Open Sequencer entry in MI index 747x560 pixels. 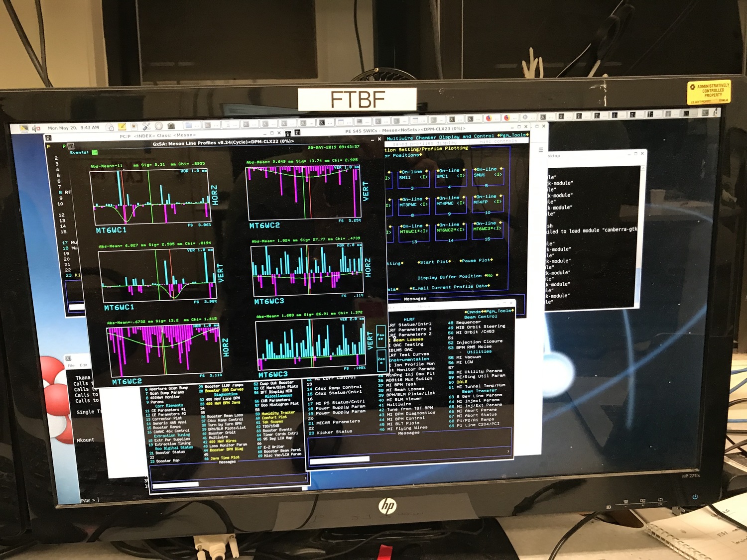(x=468, y=323)
